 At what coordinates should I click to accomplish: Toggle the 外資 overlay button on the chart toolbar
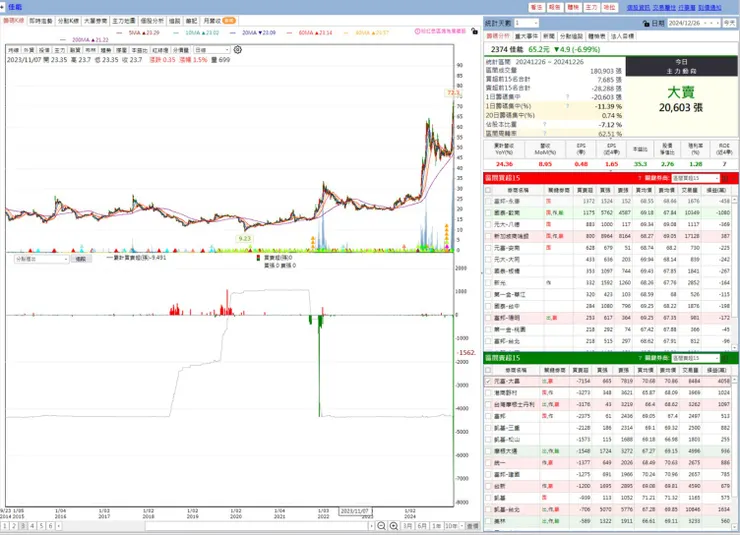tap(28, 50)
